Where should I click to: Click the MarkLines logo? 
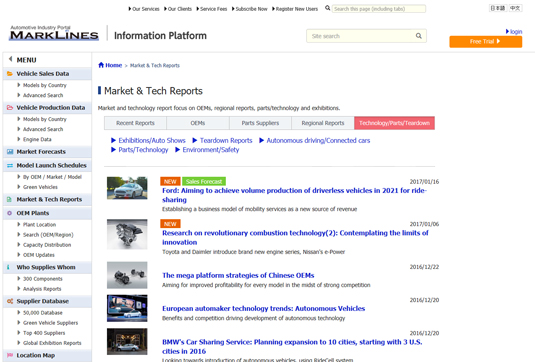point(54,33)
